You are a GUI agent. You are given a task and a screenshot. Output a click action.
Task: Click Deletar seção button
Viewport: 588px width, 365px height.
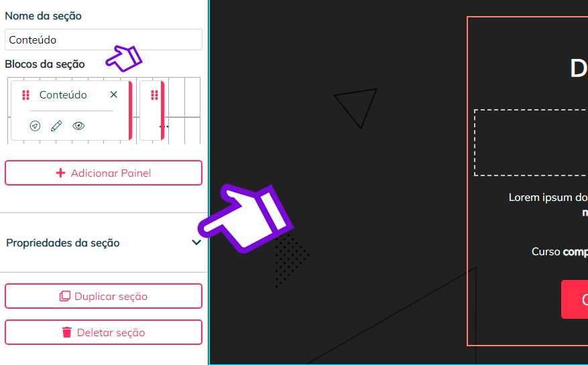103,332
